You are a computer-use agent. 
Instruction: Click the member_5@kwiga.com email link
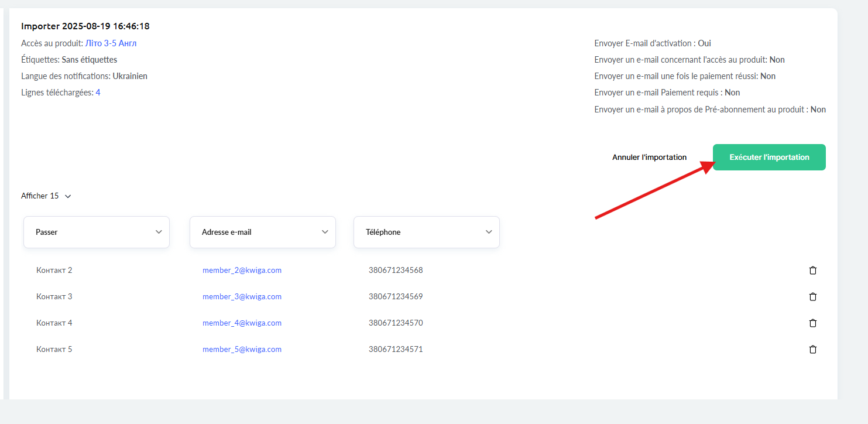click(242, 350)
